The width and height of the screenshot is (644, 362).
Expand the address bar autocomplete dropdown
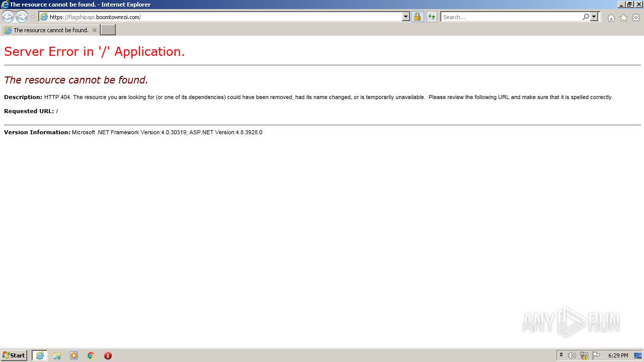click(x=406, y=17)
